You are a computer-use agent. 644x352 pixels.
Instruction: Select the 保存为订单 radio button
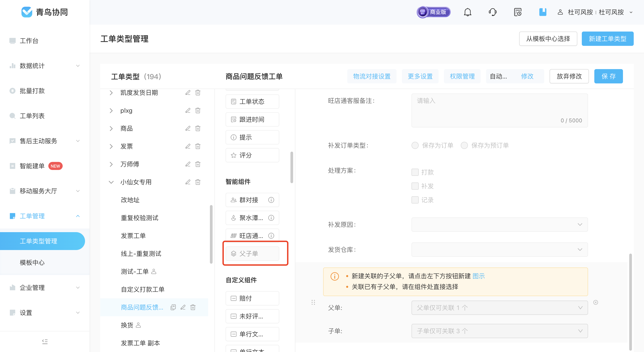(x=415, y=145)
